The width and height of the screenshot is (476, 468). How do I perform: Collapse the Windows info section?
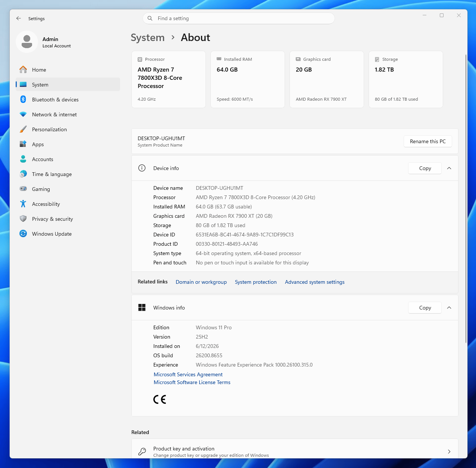pyautogui.click(x=449, y=308)
